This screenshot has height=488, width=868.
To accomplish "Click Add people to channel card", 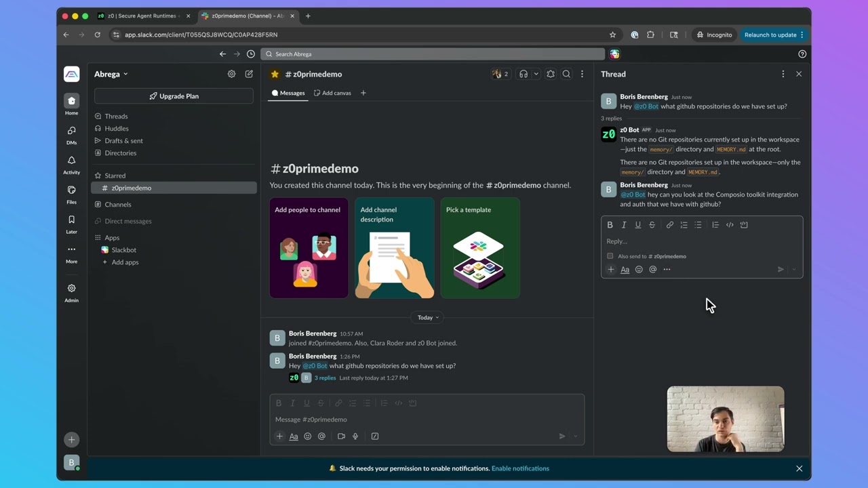I will pos(309,248).
